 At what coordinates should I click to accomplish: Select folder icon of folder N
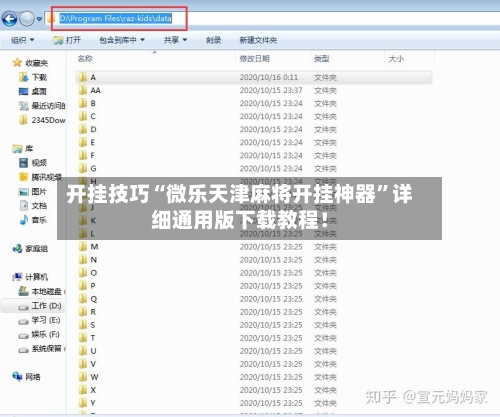(83, 260)
